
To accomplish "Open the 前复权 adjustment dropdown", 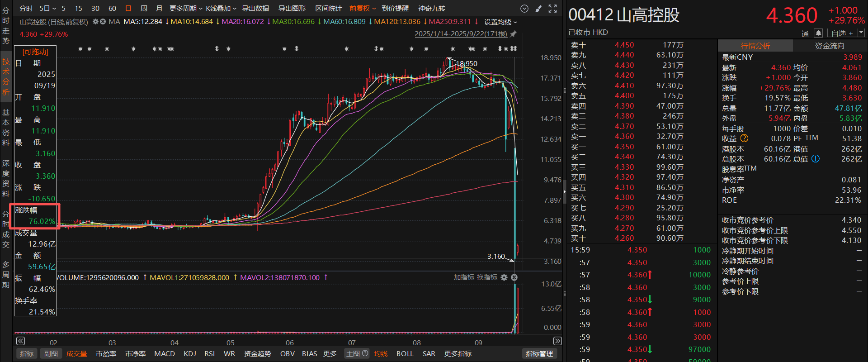I will pos(362,9).
